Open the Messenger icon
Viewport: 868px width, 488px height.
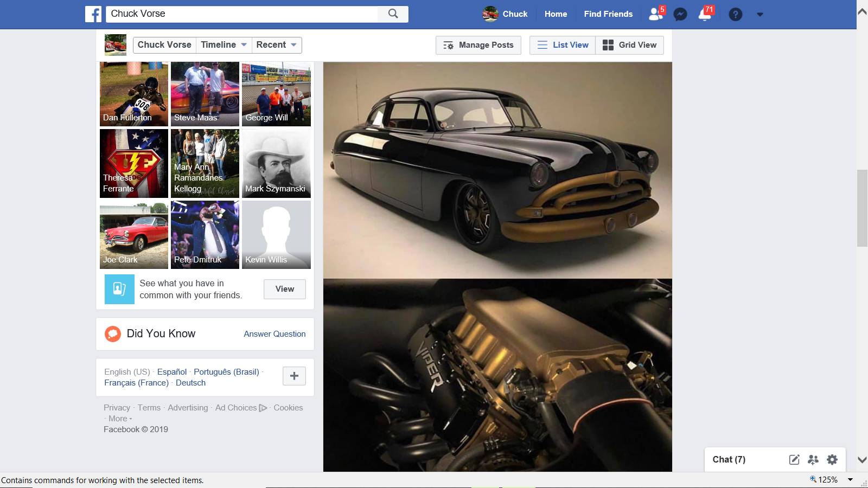pos(680,15)
